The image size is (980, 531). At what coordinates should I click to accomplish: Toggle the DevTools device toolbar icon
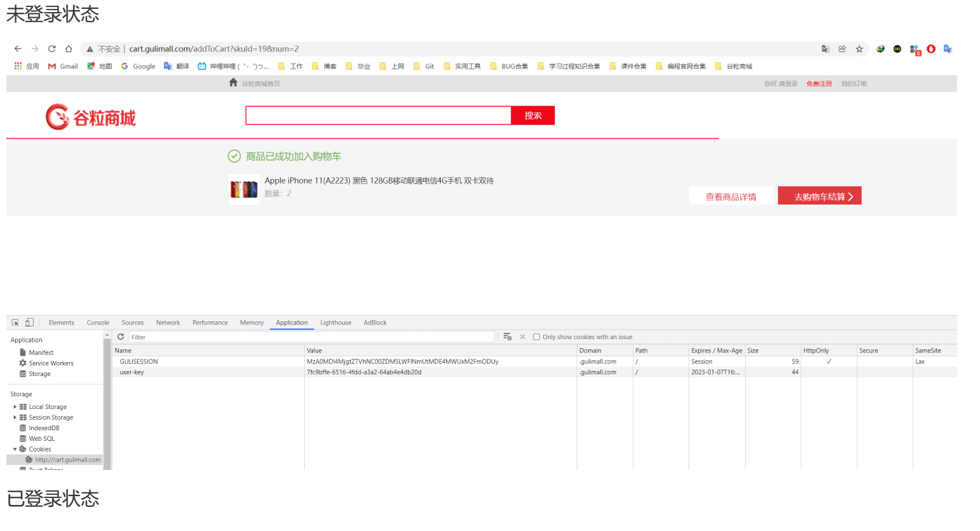pos(29,323)
